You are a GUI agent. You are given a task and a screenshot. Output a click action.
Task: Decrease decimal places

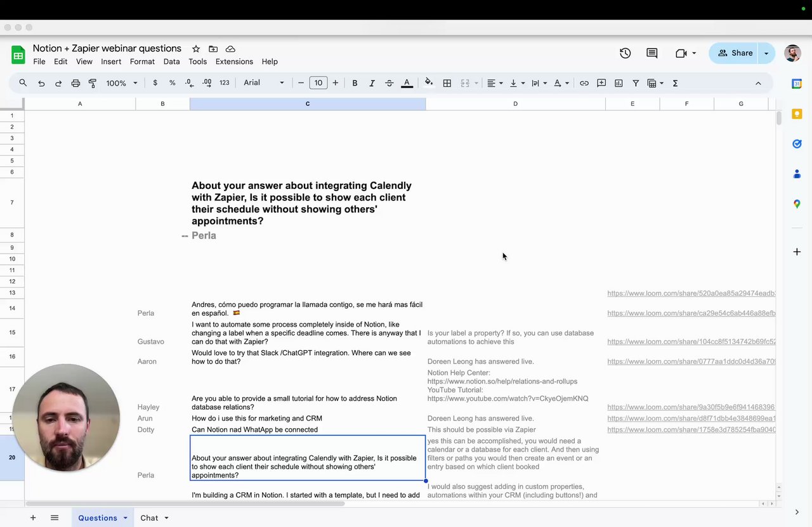[x=189, y=83]
